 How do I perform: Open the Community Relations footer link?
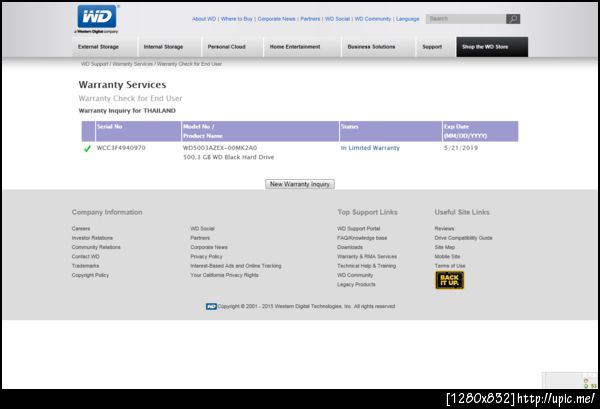(x=96, y=247)
